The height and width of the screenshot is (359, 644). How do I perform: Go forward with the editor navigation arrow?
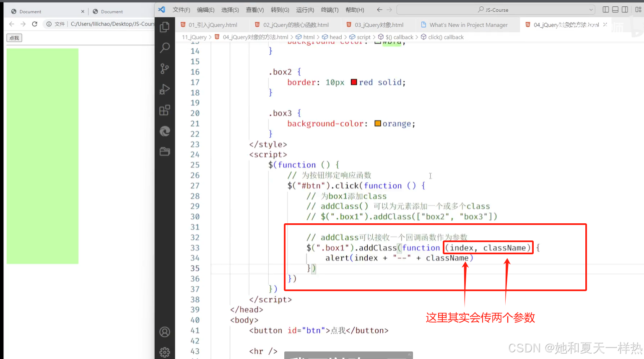389,10
